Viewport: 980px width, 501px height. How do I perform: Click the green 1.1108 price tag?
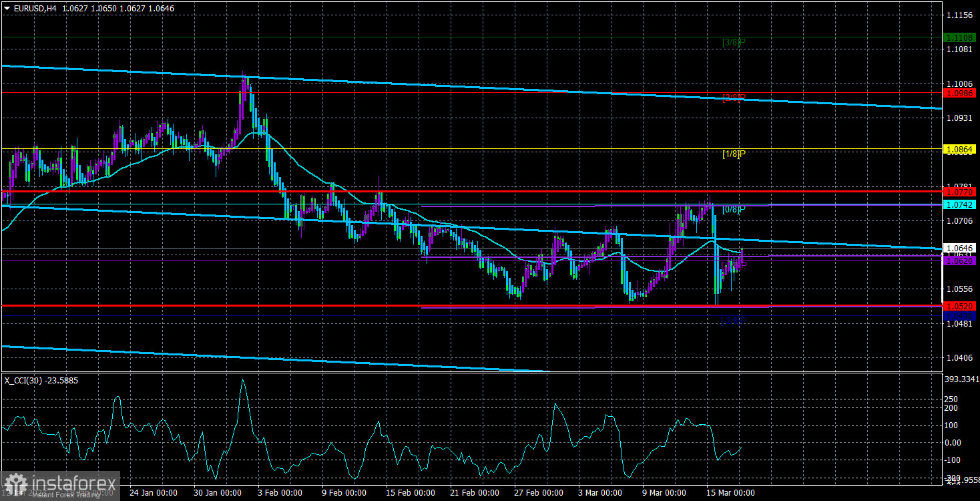pyautogui.click(x=961, y=37)
